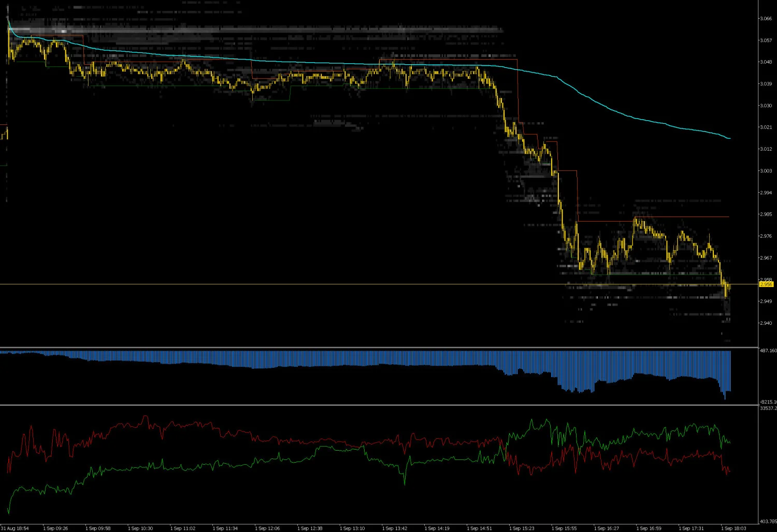Screen dimensions: 777x532
Task: Select the 1 Sep 18:03 time label
Action: click(x=733, y=528)
